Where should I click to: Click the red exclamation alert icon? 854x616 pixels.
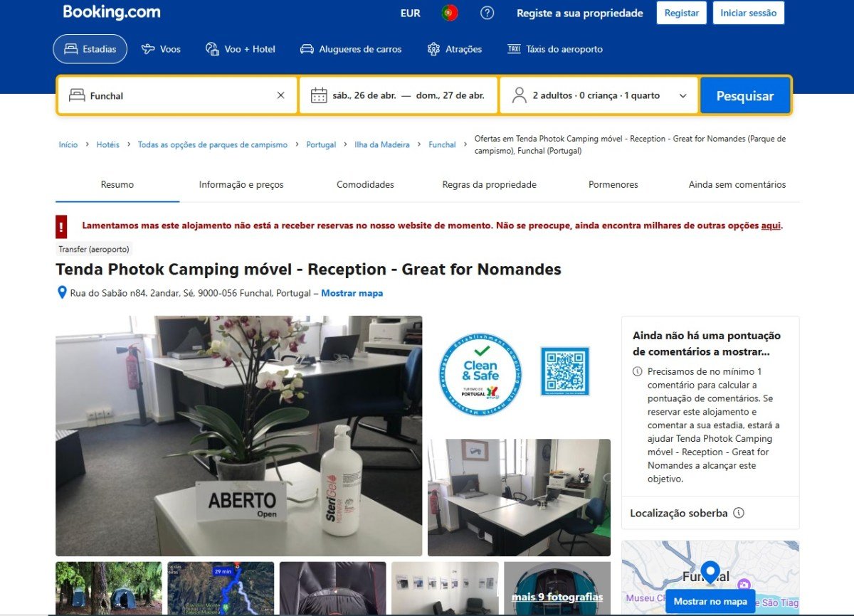[x=61, y=226]
